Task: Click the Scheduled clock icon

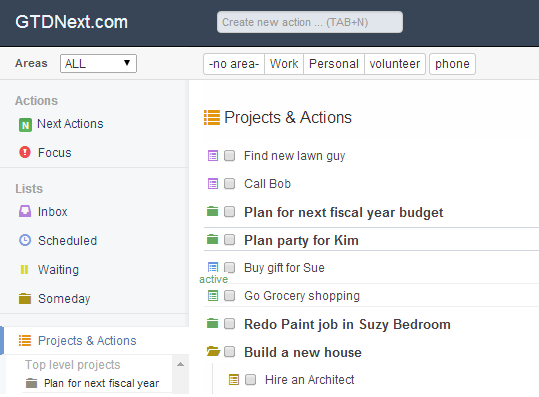Action: pos(25,240)
